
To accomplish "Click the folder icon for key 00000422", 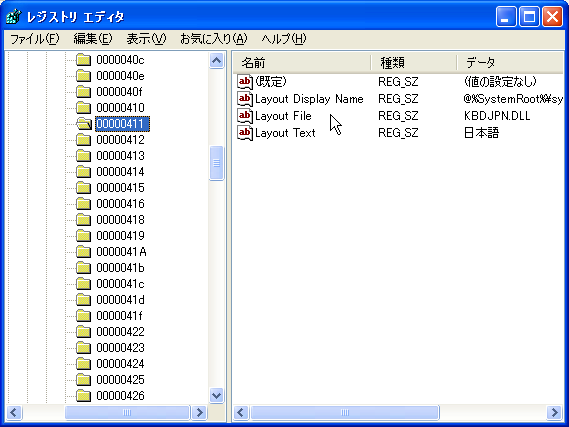I will [x=83, y=332].
